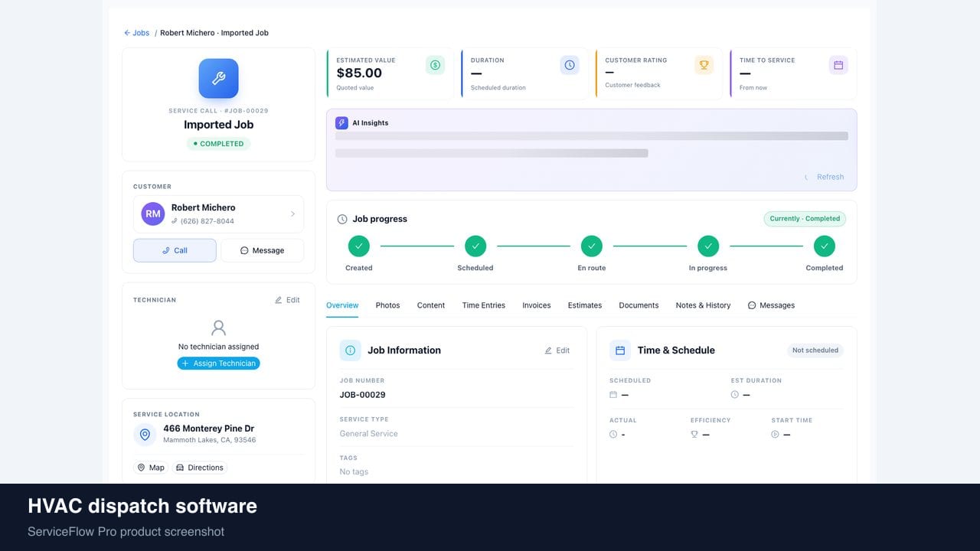Click the Scheduled step checkmark circle
Screen dimensions: 980x551
click(475, 246)
